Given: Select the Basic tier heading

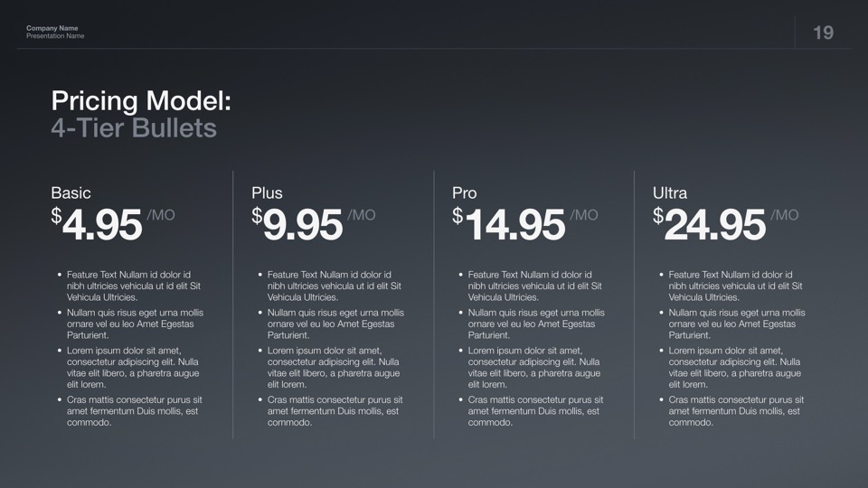Looking at the screenshot, I should [71, 192].
